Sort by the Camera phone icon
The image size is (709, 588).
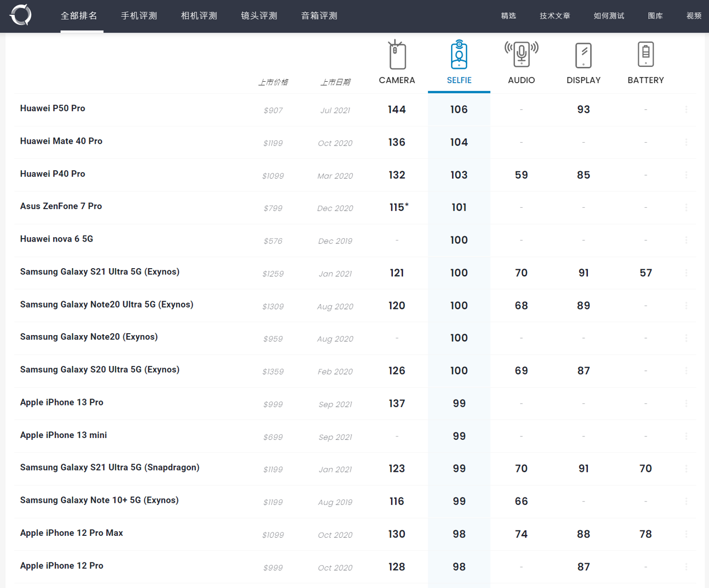click(x=397, y=55)
